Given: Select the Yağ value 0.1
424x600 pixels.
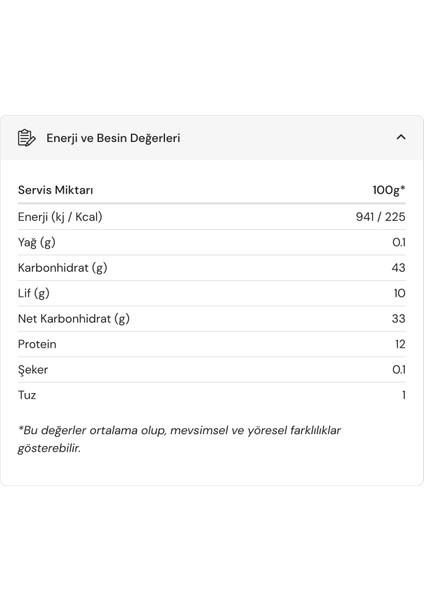Looking at the screenshot, I should click(x=399, y=242).
